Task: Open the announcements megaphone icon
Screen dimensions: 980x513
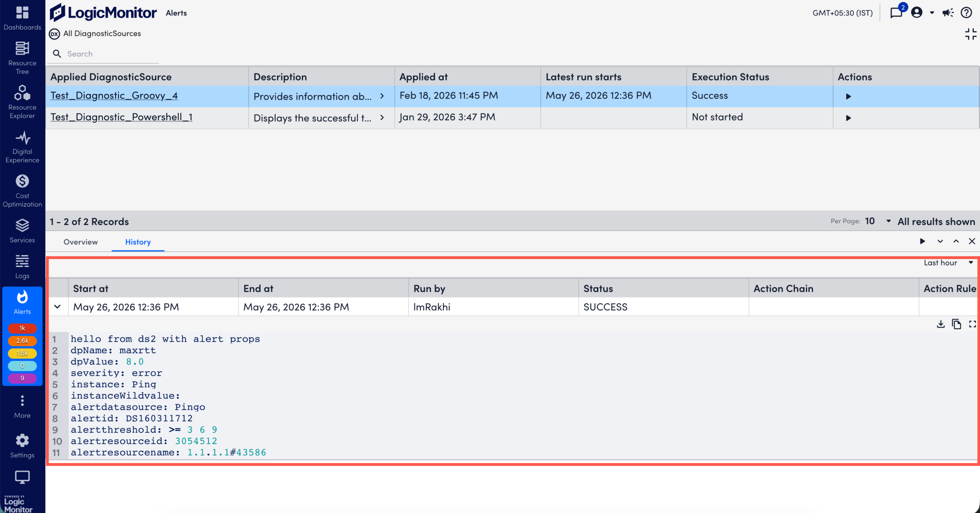Action: [x=948, y=13]
